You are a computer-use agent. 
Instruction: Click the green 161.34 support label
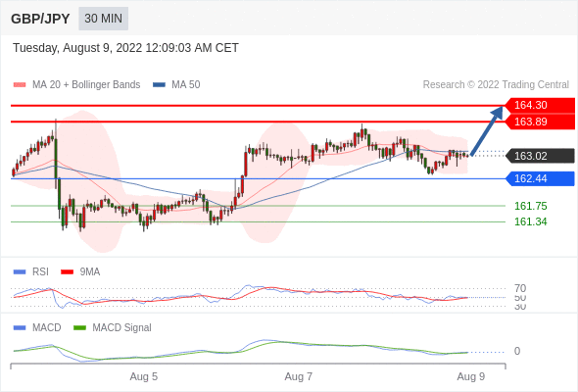530,221
